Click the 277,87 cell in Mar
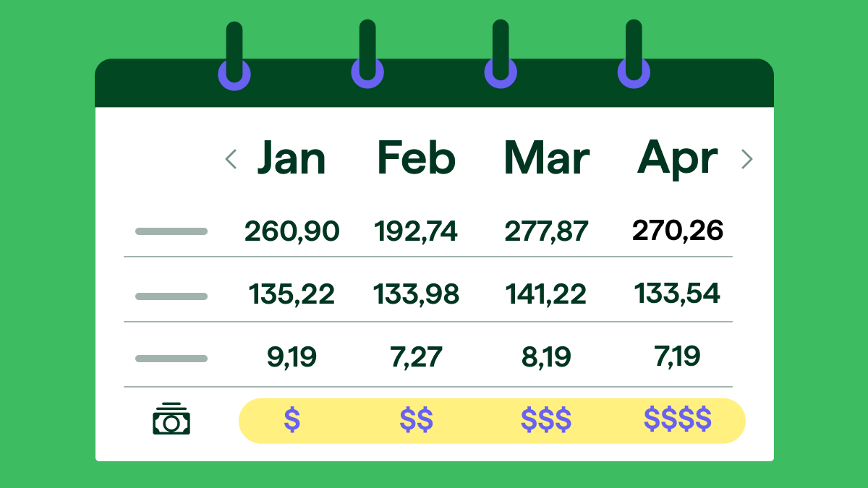Image resolution: width=868 pixels, height=488 pixels. tap(546, 231)
